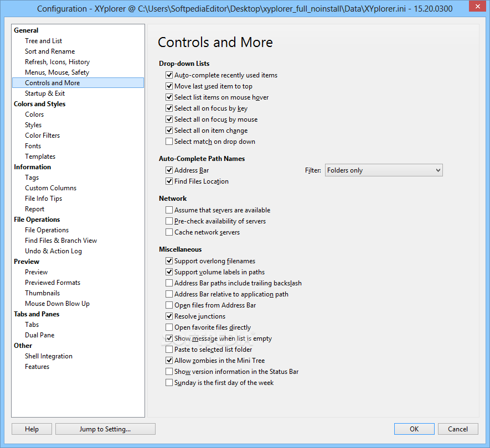Open the Report settings page

tap(35, 209)
